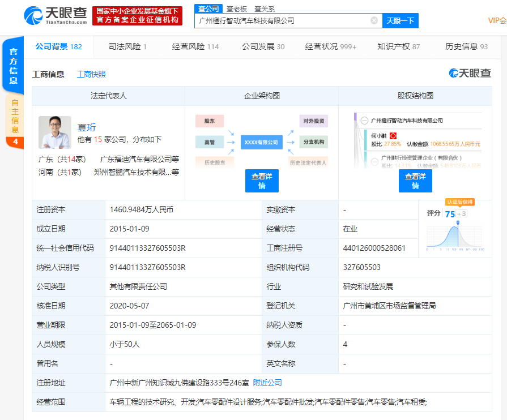Viewport: 507px width, 420px height.
Task: Collapse the 广州鹏行投资管理企业 node
Action: (374, 161)
